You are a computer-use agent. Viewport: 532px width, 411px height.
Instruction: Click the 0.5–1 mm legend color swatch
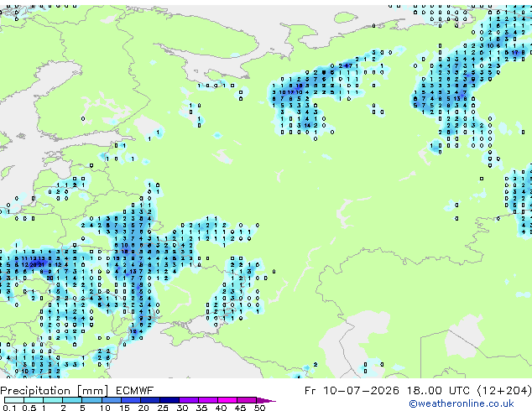pos(34,400)
